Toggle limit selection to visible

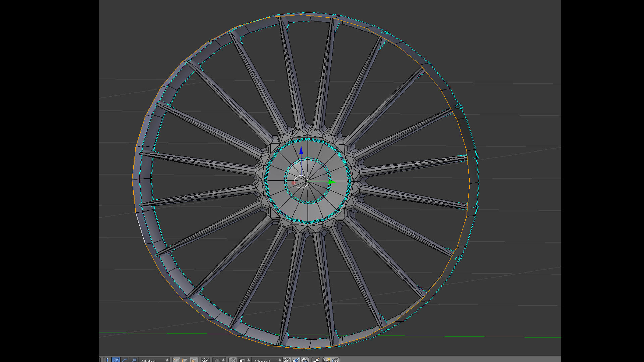tap(205, 360)
